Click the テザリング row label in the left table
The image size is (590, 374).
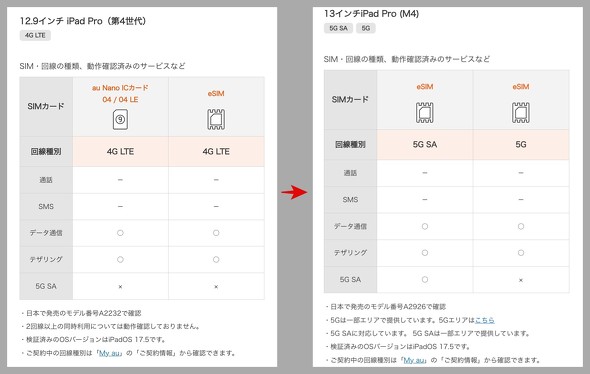(x=46, y=259)
